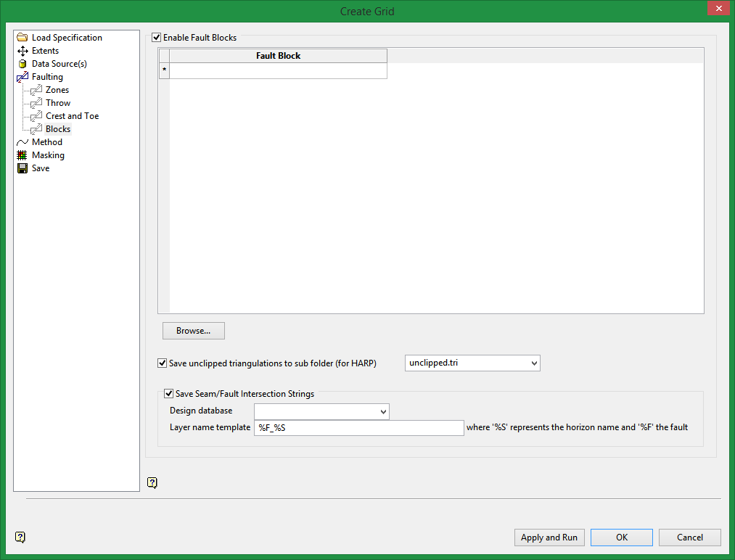Screen dimensions: 735x560
Task: Select the Throw faulting option
Action: [x=58, y=102]
